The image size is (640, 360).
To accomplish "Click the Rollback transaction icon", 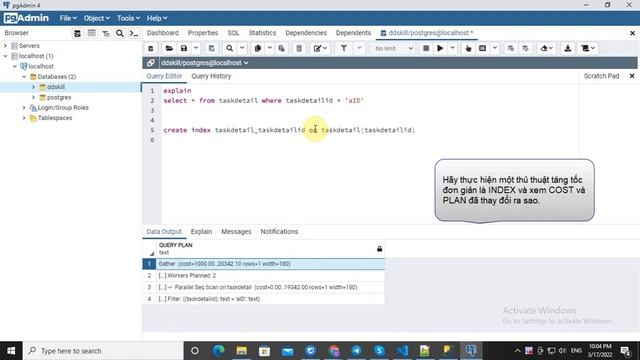I will 525,48.
